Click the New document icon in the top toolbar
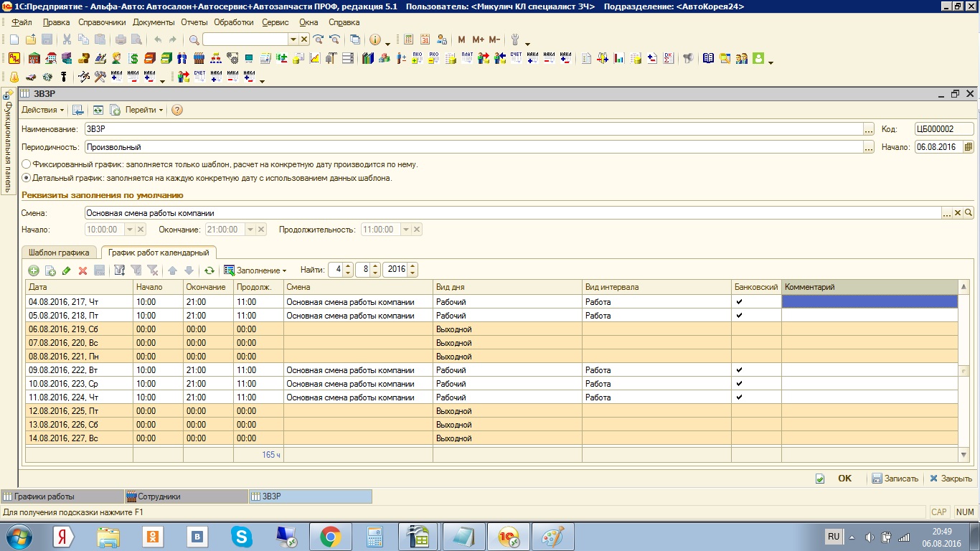Screen dimensions: 980x551 14,39
